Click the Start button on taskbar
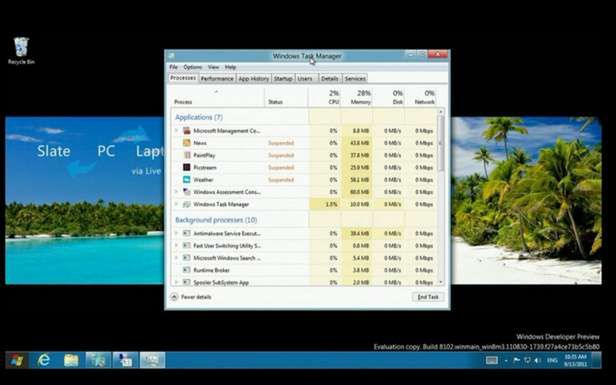616x385 pixels. coord(16,360)
